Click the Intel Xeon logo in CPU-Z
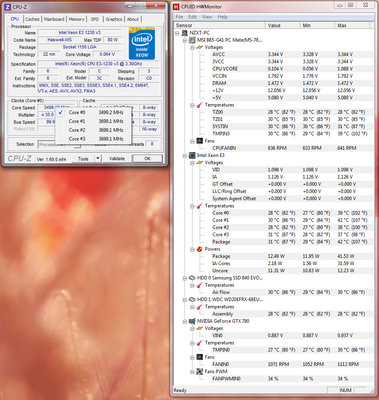This screenshot has width=379, height=400. (142, 44)
